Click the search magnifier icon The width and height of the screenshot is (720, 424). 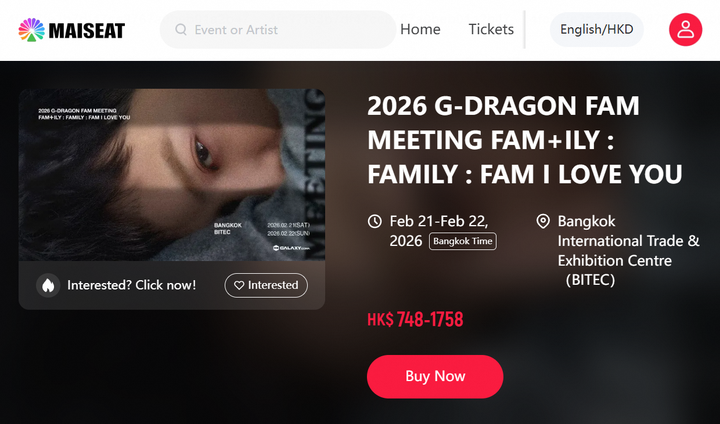click(181, 30)
